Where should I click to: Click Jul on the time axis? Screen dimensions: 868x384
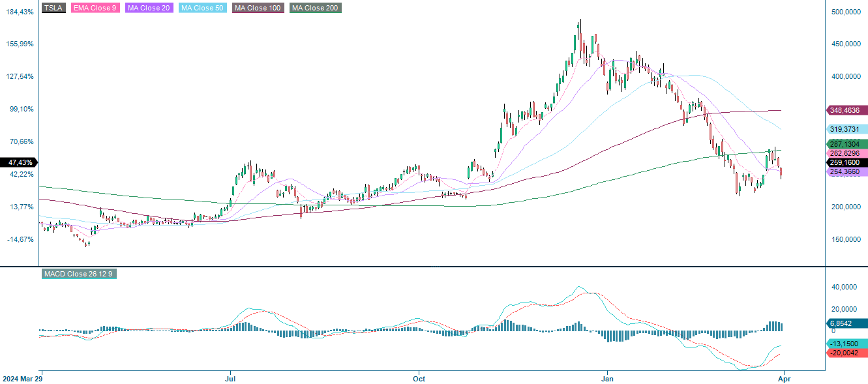[231, 378]
